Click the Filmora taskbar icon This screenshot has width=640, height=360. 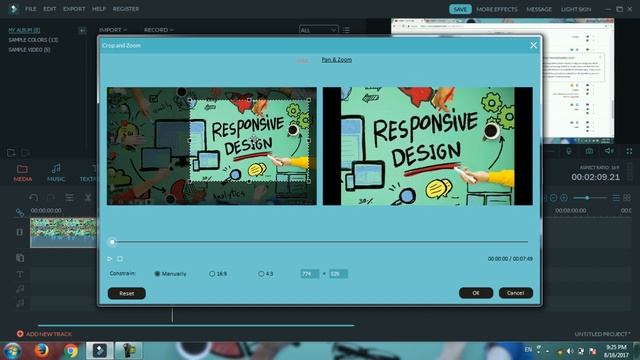(100, 351)
